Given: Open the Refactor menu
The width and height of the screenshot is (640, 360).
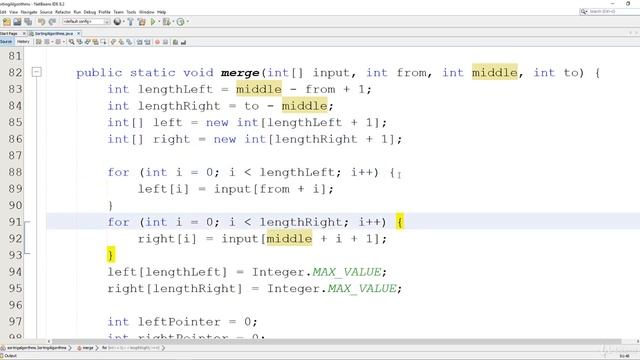Looking at the screenshot, I should [x=63, y=12].
